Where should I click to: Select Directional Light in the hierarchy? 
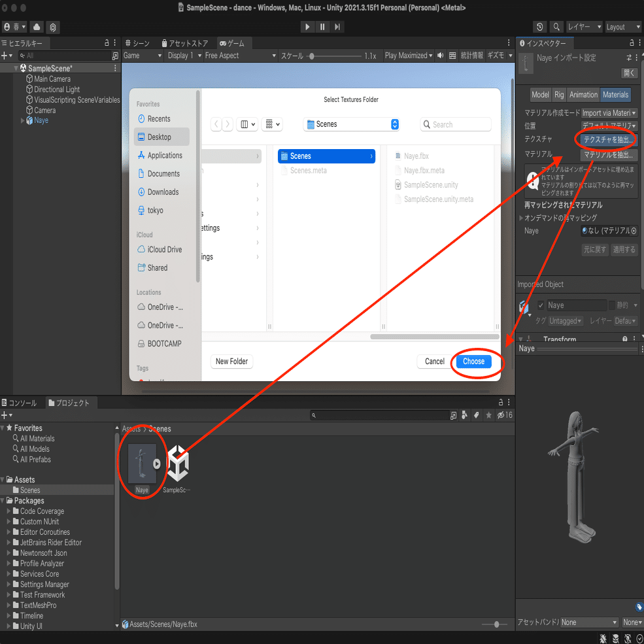point(57,89)
